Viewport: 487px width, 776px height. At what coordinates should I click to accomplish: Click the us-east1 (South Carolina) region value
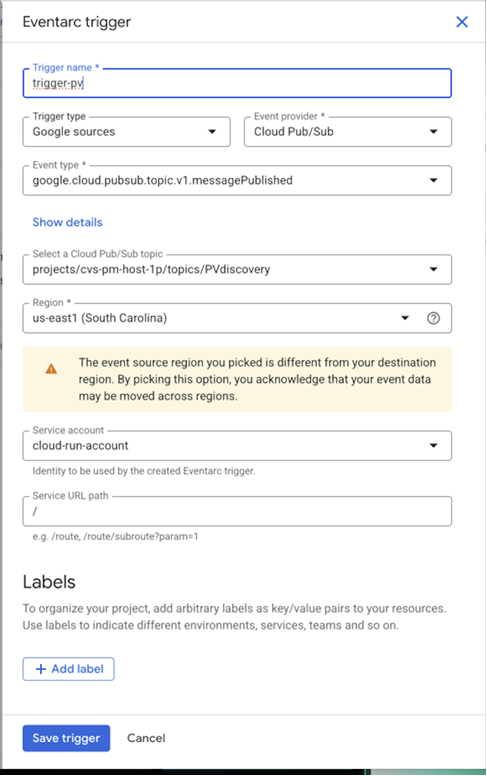(99, 318)
